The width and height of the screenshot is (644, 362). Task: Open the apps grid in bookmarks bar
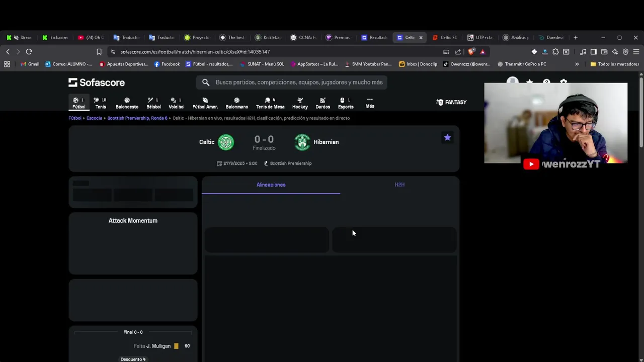tap(7, 64)
